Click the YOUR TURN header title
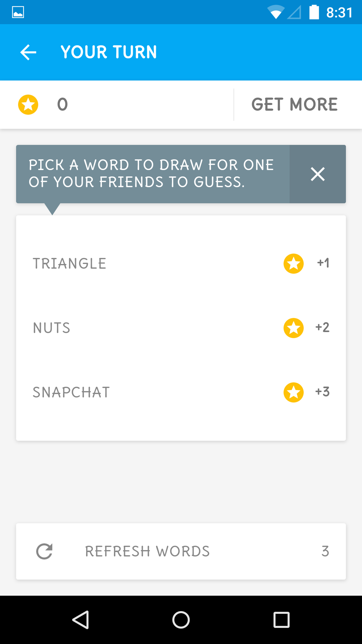 (109, 52)
